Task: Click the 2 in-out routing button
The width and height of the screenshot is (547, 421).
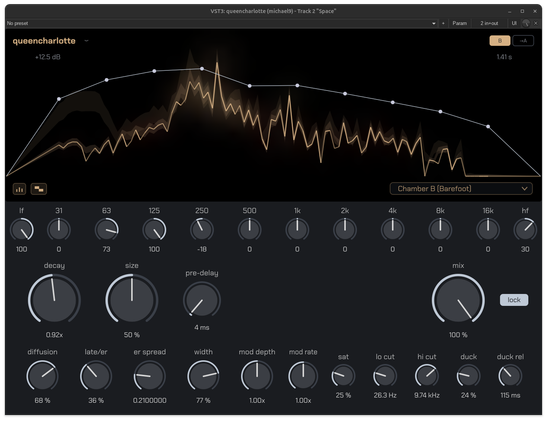Action: pyautogui.click(x=489, y=23)
